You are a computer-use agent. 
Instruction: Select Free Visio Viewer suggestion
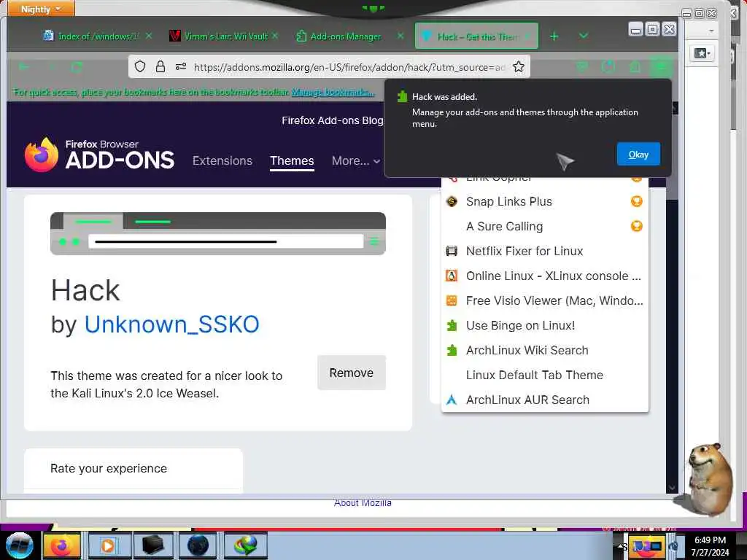[x=544, y=300]
